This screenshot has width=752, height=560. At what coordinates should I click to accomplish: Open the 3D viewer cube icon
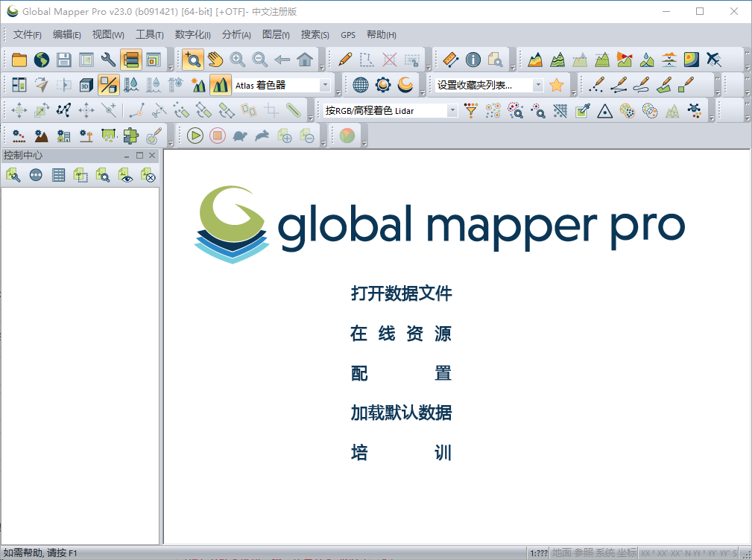coord(86,86)
